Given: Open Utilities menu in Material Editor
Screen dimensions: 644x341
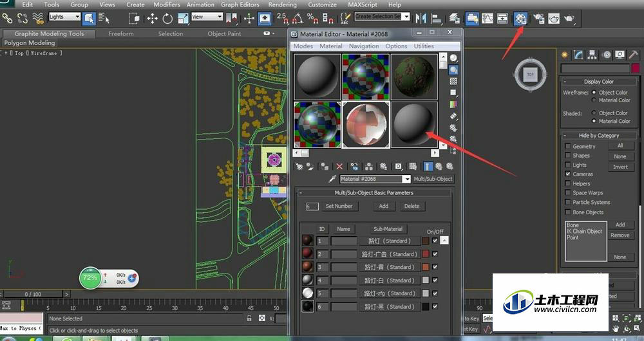Looking at the screenshot, I should tap(424, 46).
